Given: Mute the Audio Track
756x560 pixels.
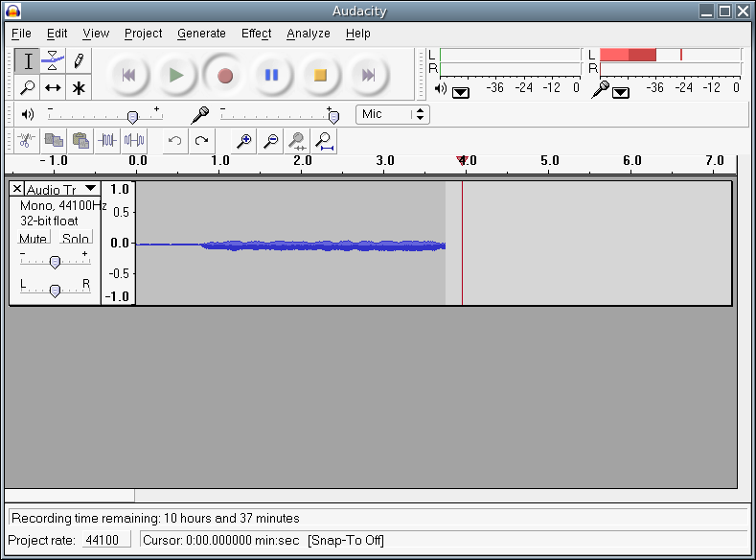Looking at the screenshot, I should click(x=34, y=238).
